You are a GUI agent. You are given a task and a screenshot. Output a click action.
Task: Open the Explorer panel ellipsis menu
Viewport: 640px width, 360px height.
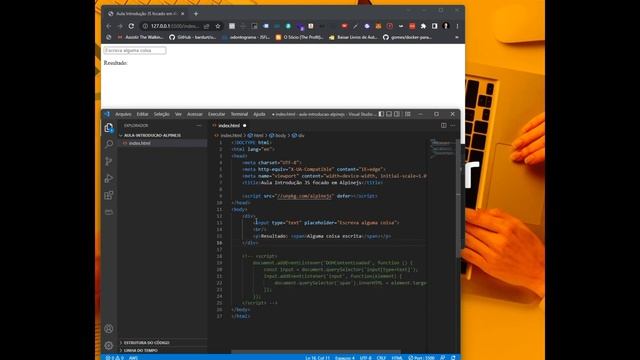point(199,125)
